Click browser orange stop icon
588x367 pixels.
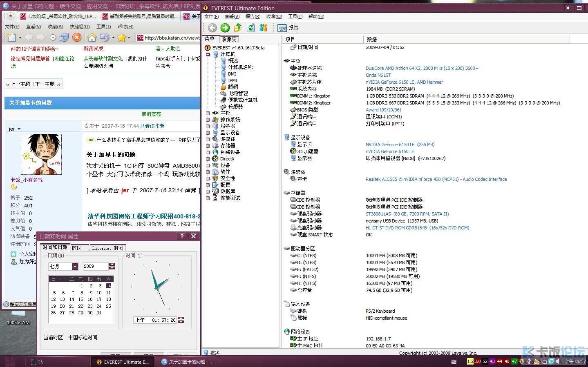click(x=77, y=38)
